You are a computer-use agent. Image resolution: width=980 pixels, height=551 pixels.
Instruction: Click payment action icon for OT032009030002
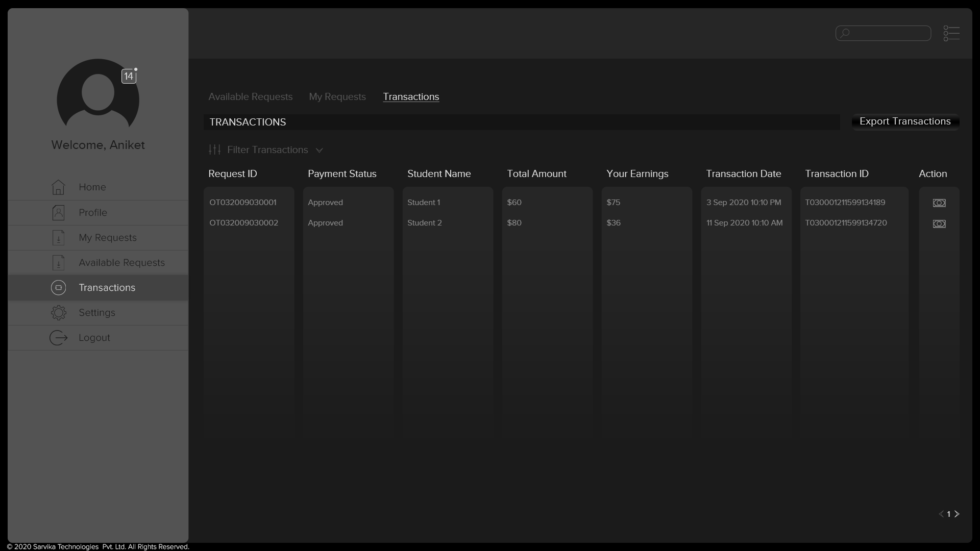click(939, 224)
